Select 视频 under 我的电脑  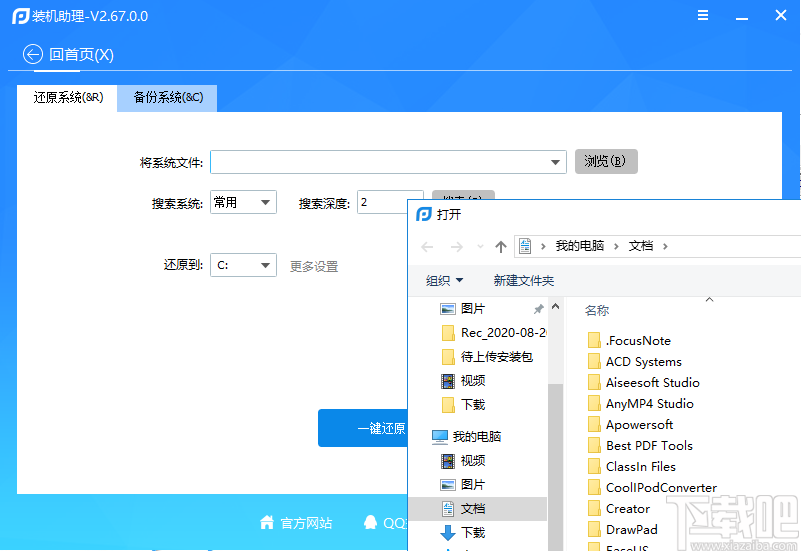[x=462, y=461]
